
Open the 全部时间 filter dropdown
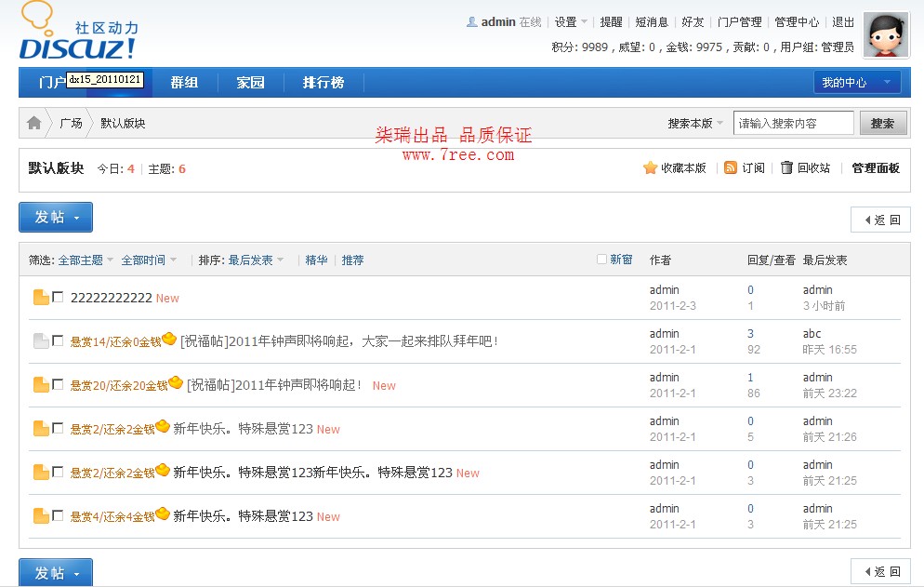click(x=149, y=260)
